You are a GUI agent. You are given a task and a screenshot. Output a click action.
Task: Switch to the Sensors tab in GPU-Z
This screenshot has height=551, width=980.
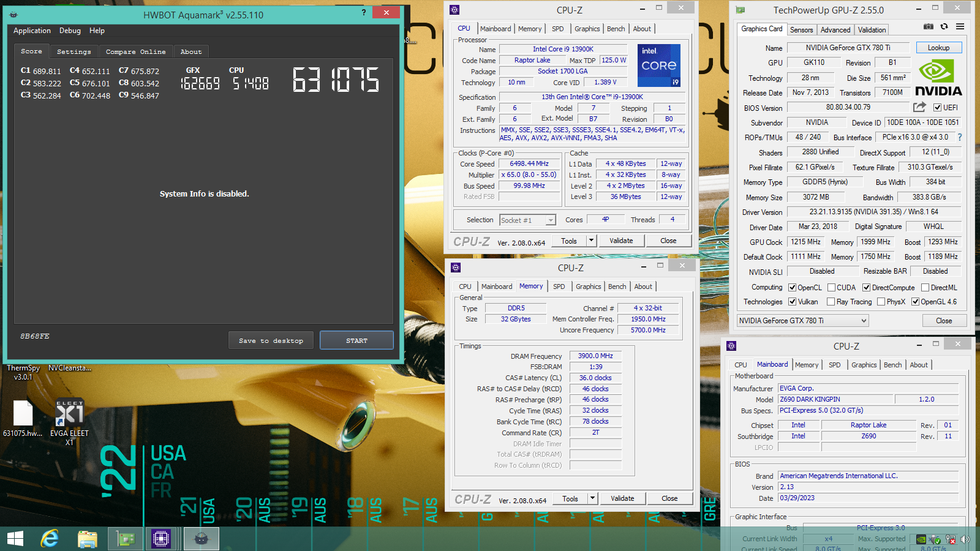[801, 30]
